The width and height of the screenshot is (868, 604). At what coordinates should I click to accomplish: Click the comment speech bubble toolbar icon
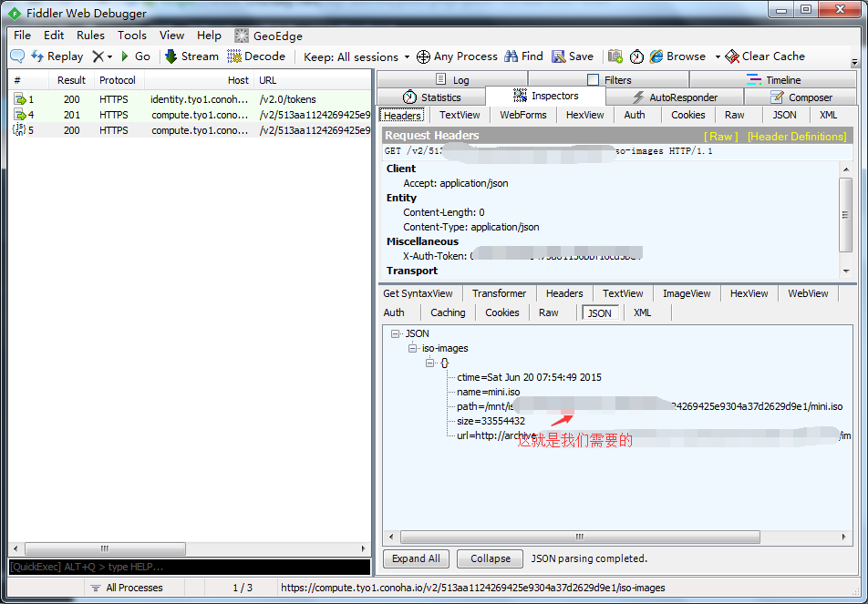click(17, 56)
